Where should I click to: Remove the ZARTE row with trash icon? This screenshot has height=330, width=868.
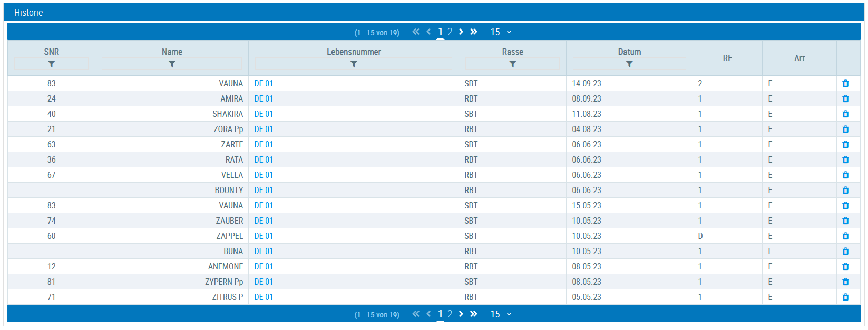845,144
